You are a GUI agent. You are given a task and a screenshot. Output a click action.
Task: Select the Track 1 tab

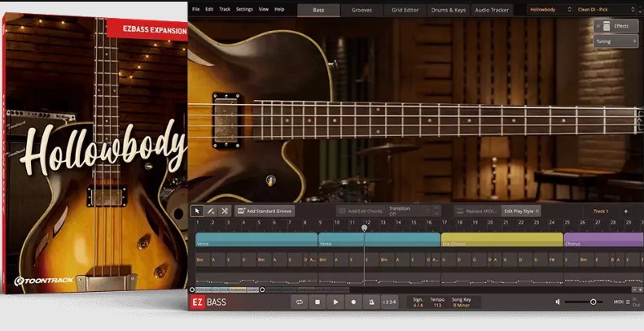pyautogui.click(x=601, y=211)
